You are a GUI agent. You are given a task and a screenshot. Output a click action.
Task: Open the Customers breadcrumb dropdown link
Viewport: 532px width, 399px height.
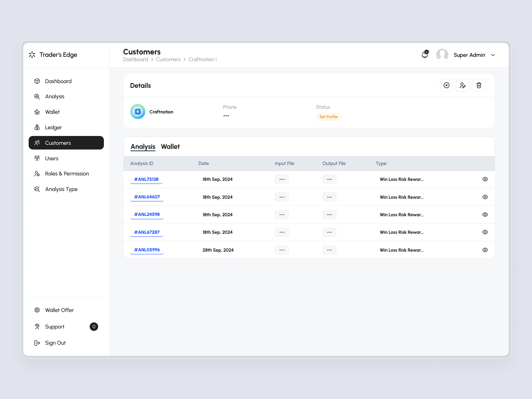click(x=168, y=59)
